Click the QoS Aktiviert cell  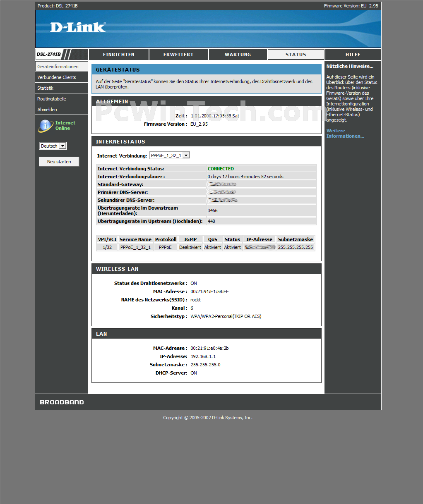pos(213,247)
